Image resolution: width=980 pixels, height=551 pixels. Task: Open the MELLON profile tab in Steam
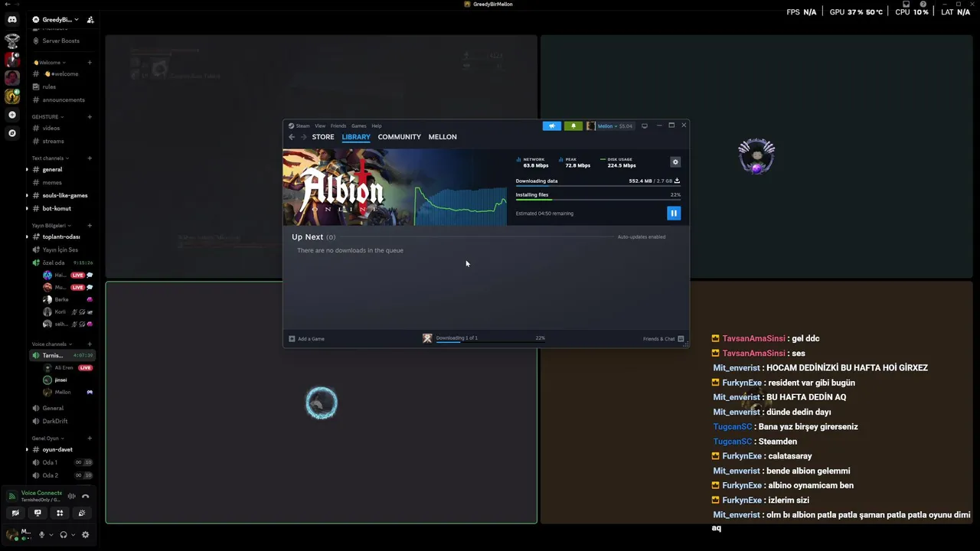pos(443,137)
